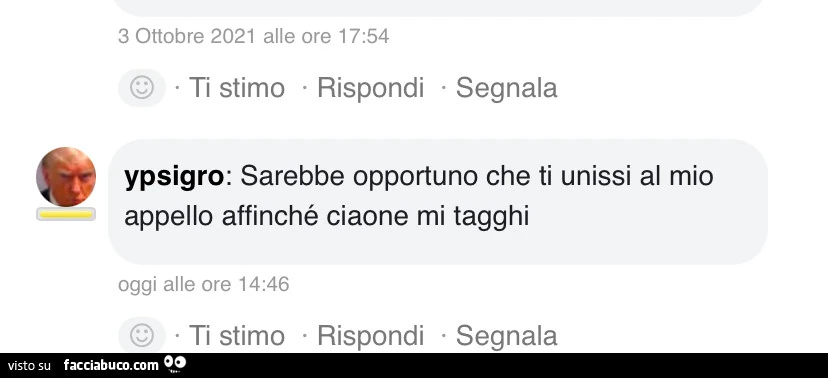This screenshot has width=828, height=378.
Task: Click the yellow level bar below ypsigro's avatar
Action: coord(66,214)
